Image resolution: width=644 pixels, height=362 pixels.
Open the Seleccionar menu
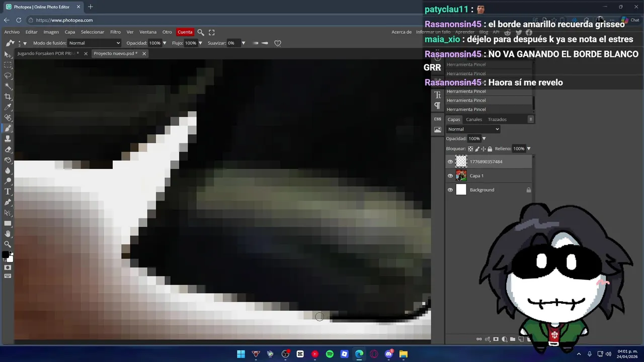tap(93, 32)
